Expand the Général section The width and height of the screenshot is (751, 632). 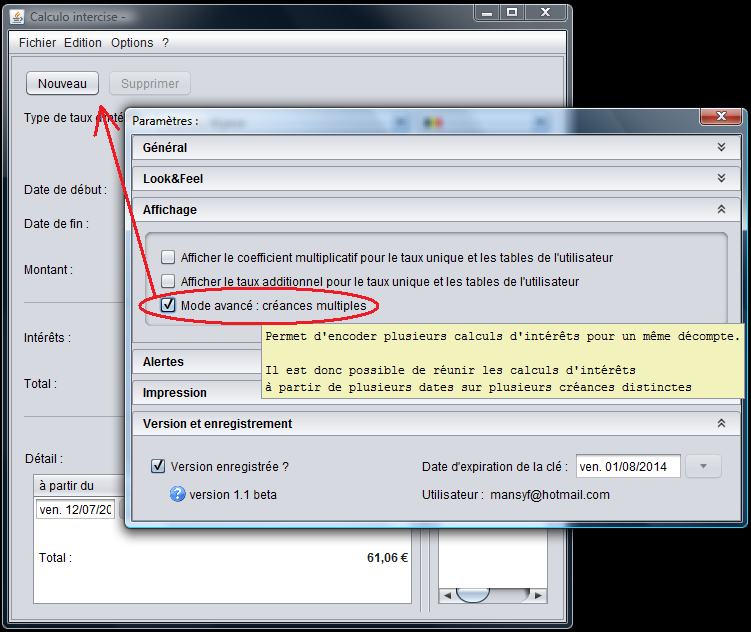click(721, 147)
